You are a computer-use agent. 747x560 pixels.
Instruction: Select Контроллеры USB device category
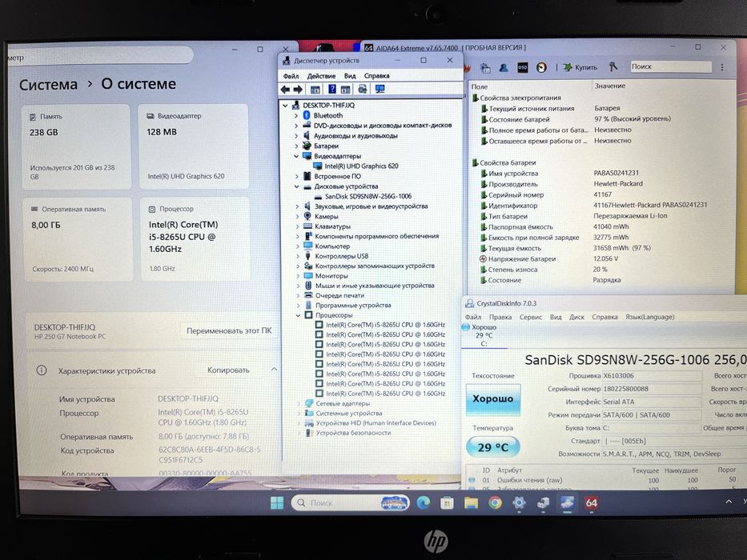tap(342, 256)
